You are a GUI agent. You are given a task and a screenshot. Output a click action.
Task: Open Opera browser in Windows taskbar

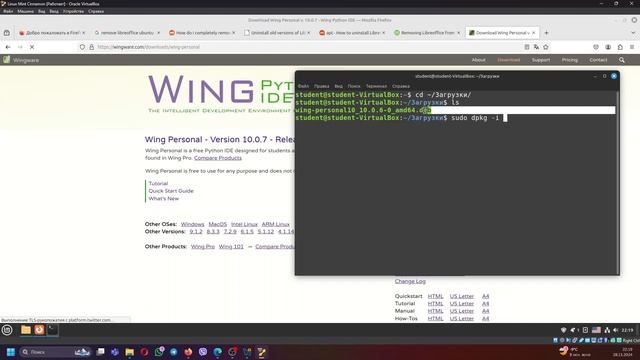(144, 352)
